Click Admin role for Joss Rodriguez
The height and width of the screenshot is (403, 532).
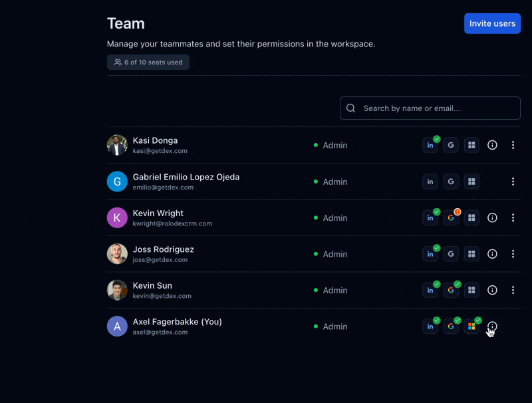click(335, 254)
